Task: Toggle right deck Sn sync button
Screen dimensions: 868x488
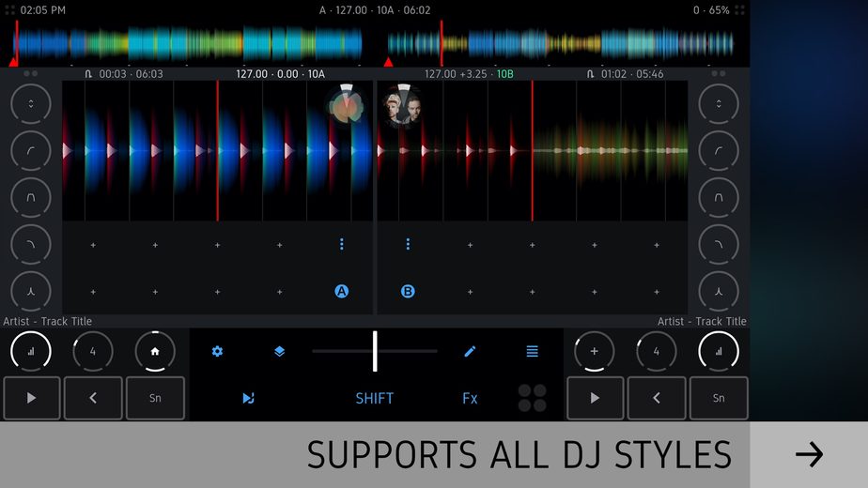Action: point(719,398)
